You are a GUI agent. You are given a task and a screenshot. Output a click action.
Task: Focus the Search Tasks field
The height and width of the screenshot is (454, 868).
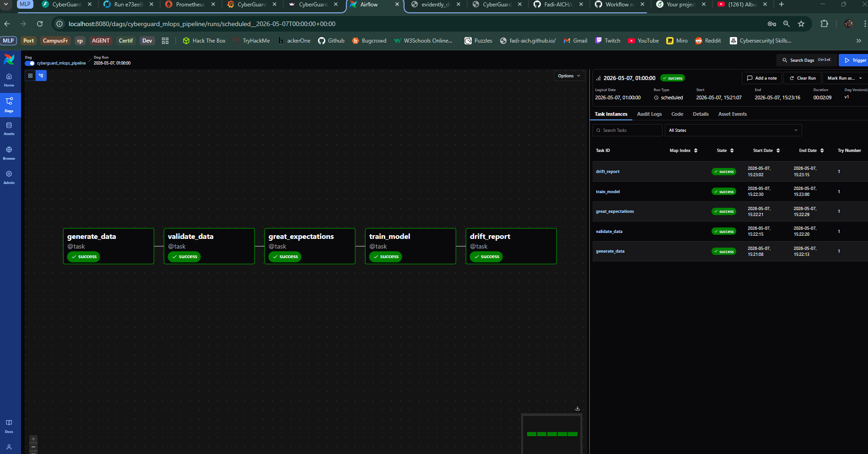click(x=627, y=130)
